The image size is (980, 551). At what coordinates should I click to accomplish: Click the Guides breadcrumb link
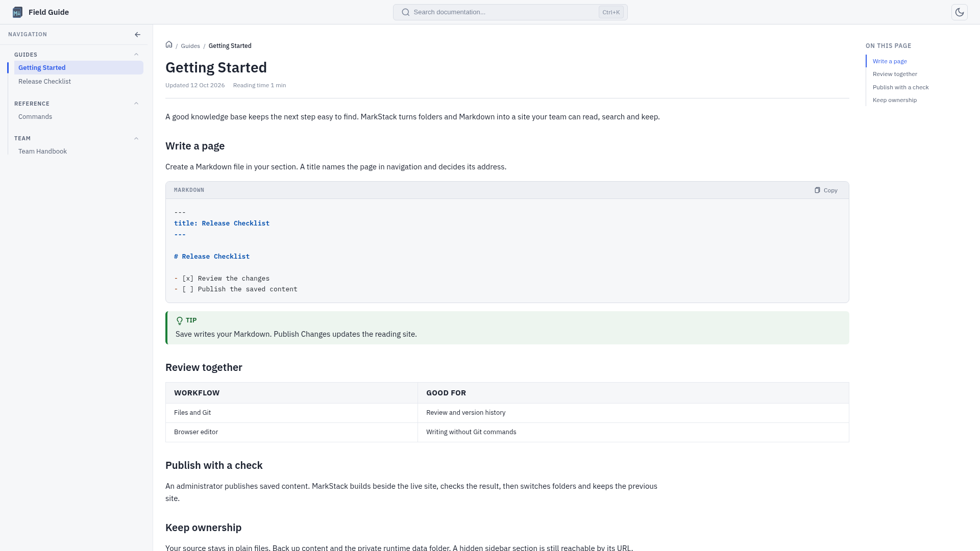[x=190, y=46]
